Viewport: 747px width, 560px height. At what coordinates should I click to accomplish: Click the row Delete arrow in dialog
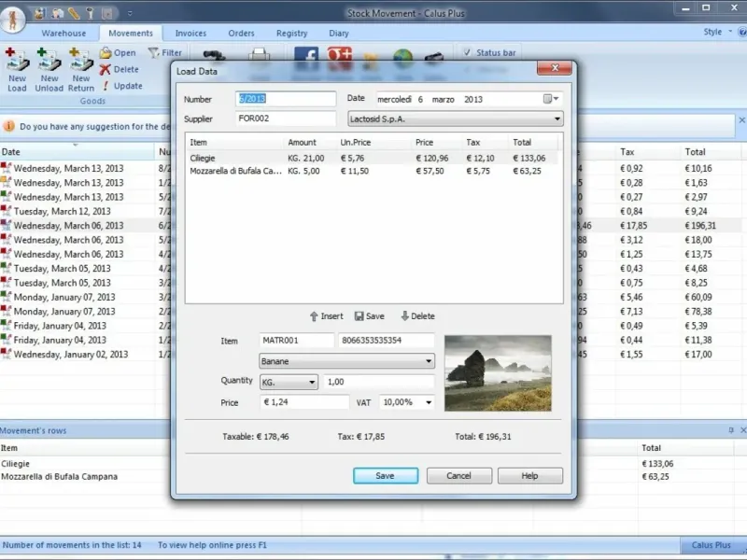(404, 316)
